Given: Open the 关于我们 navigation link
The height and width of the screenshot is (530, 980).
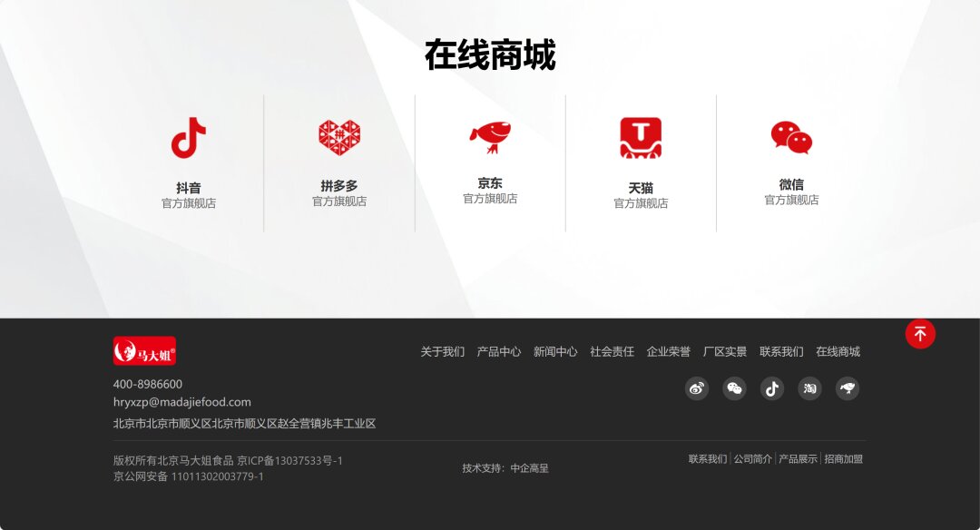Looking at the screenshot, I should click(439, 351).
